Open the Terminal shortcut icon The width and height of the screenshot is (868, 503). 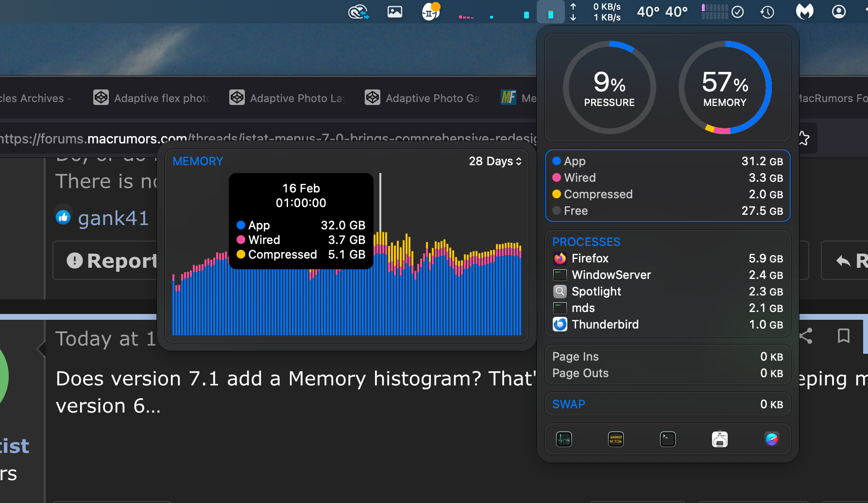click(x=668, y=439)
